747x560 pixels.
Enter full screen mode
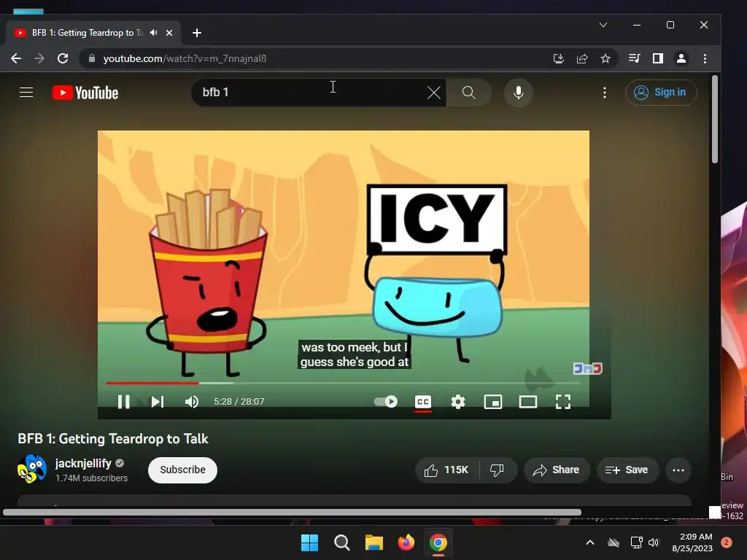point(563,402)
